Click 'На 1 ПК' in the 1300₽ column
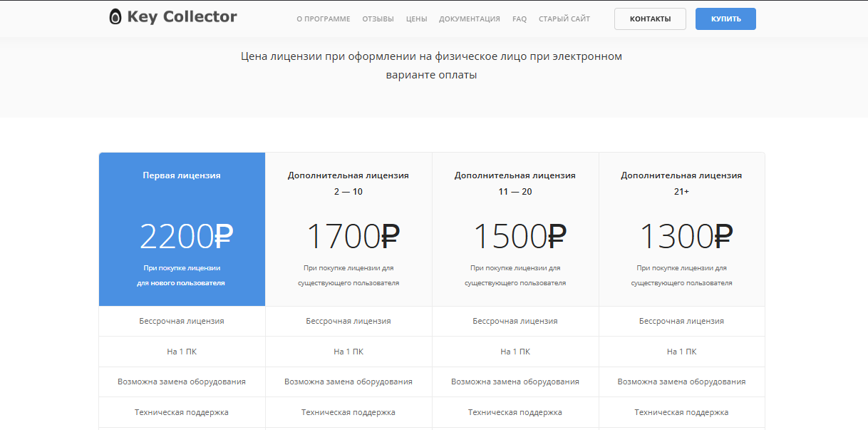868x430 pixels. (682, 352)
